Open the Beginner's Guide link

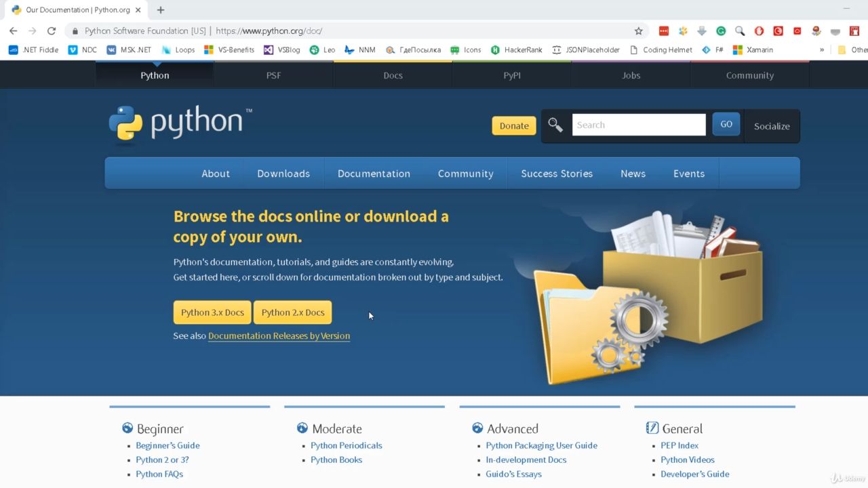click(x=167, y=445)
